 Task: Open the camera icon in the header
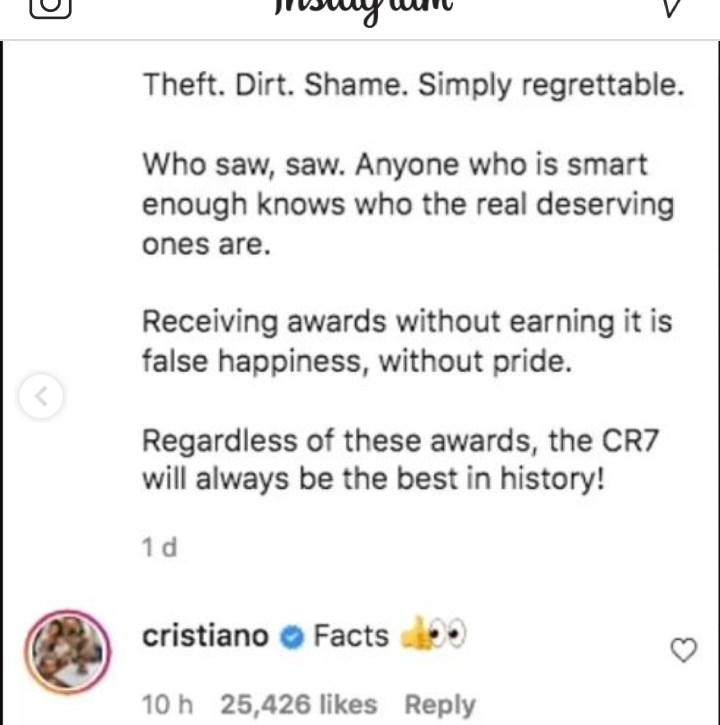[50, 7]
